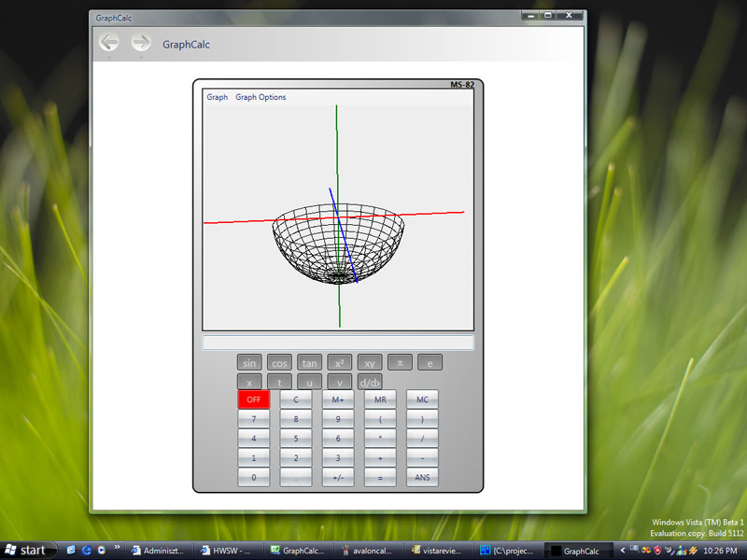
Task: Maximize the GraphCalc window
Action: click(548, 15)
